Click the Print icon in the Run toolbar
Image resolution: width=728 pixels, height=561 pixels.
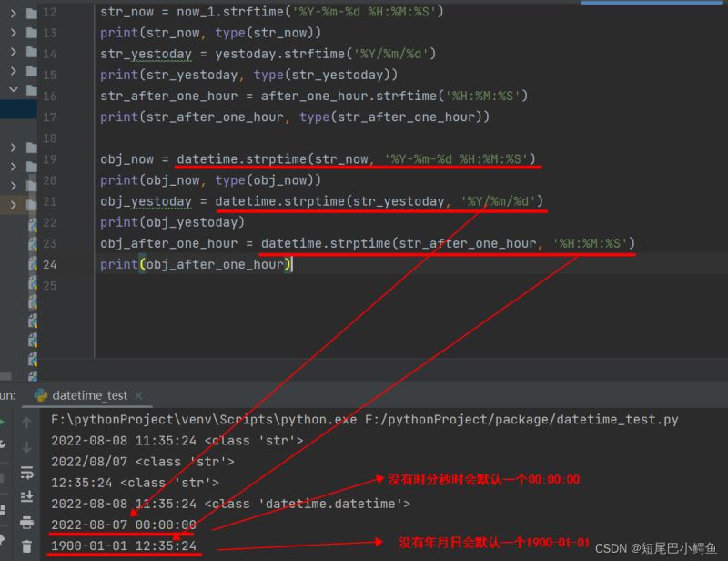pos(26,522)
